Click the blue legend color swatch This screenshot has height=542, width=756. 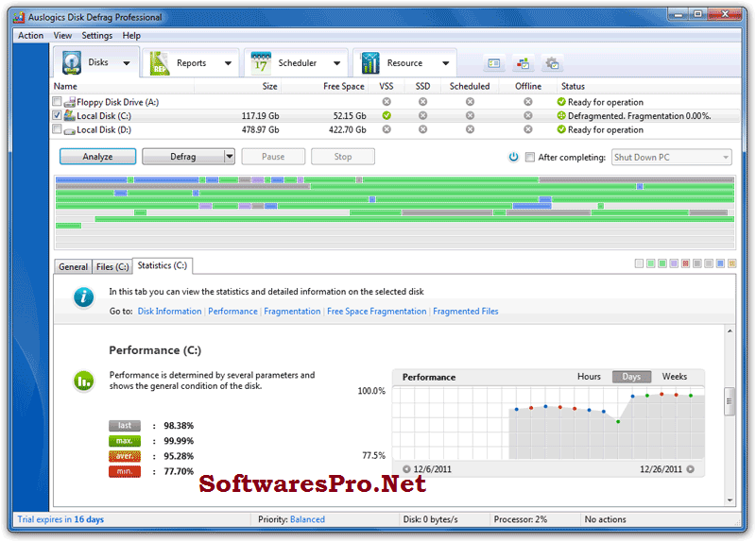tap(720, 263)
